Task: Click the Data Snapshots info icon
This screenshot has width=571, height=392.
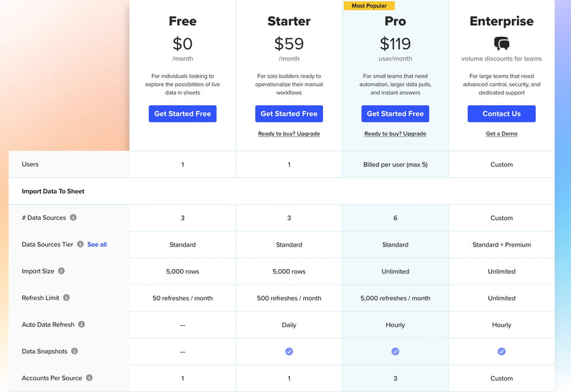Action: pos(75,351)
